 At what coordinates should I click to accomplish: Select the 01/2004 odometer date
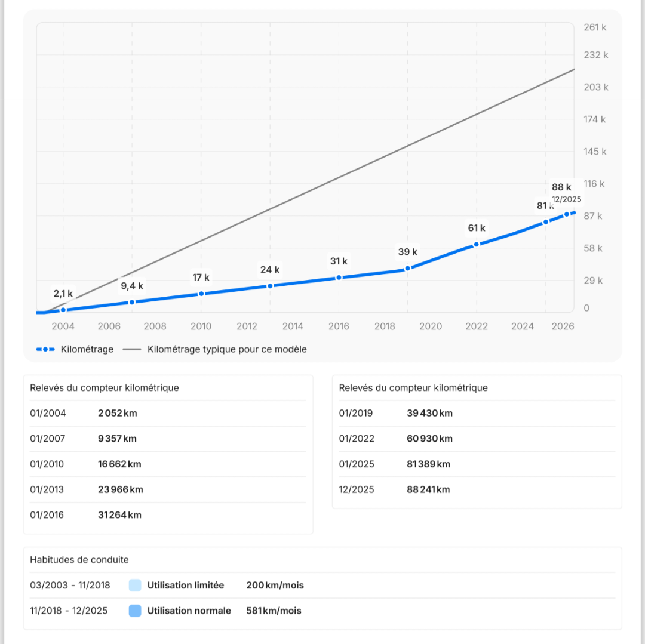[x=48, y=413]
